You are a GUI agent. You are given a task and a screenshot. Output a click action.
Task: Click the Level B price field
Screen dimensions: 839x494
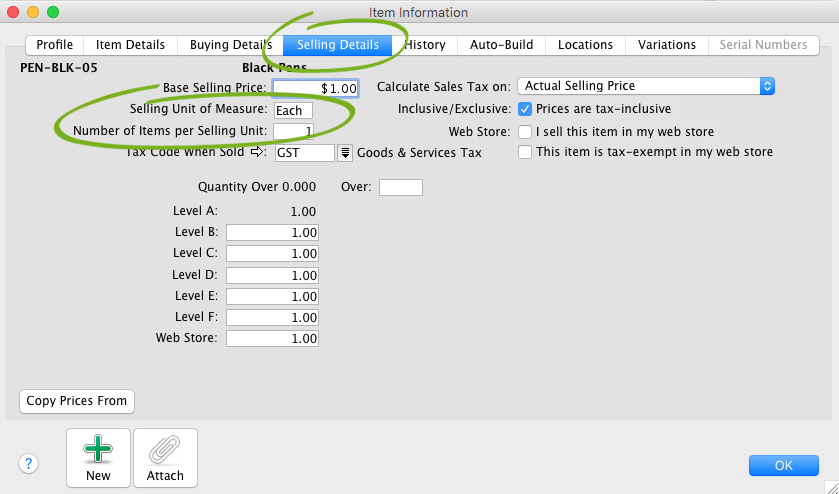(x=272, y=232)
